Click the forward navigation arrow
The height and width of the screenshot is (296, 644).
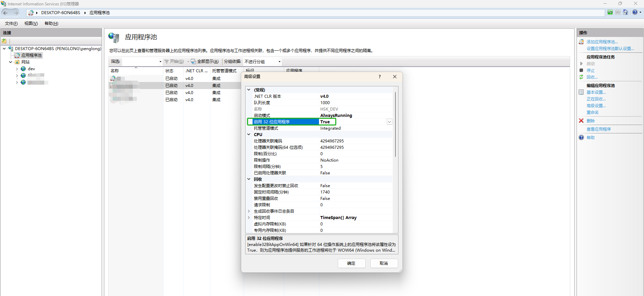[16, 13]
